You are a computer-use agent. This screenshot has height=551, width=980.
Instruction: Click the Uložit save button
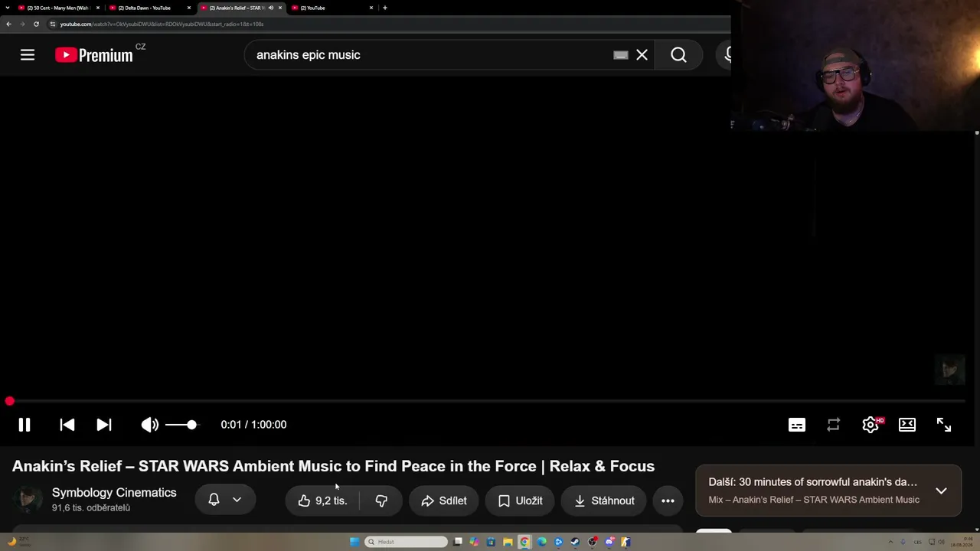[521, 500]
